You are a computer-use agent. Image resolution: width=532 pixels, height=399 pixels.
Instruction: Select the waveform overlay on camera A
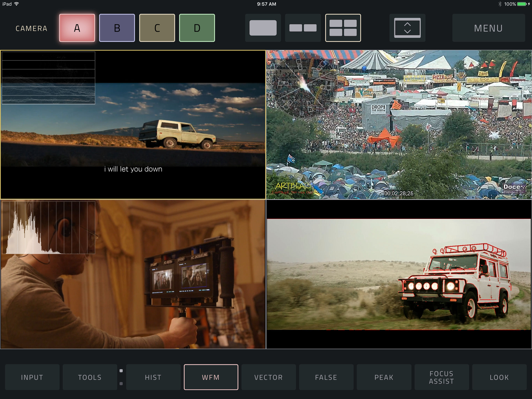(48, 78)
